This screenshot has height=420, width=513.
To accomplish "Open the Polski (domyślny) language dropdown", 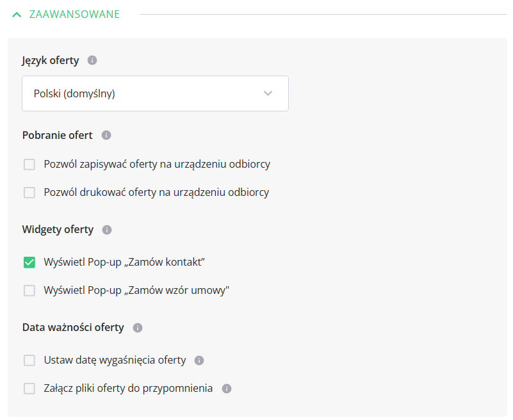I will 155,93.
